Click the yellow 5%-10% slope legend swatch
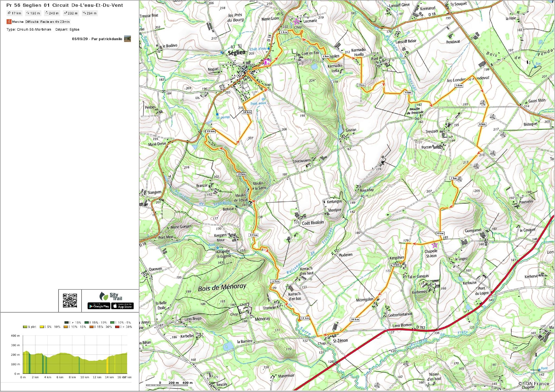This screenshot has height=392, width=555. pos(42,327)
